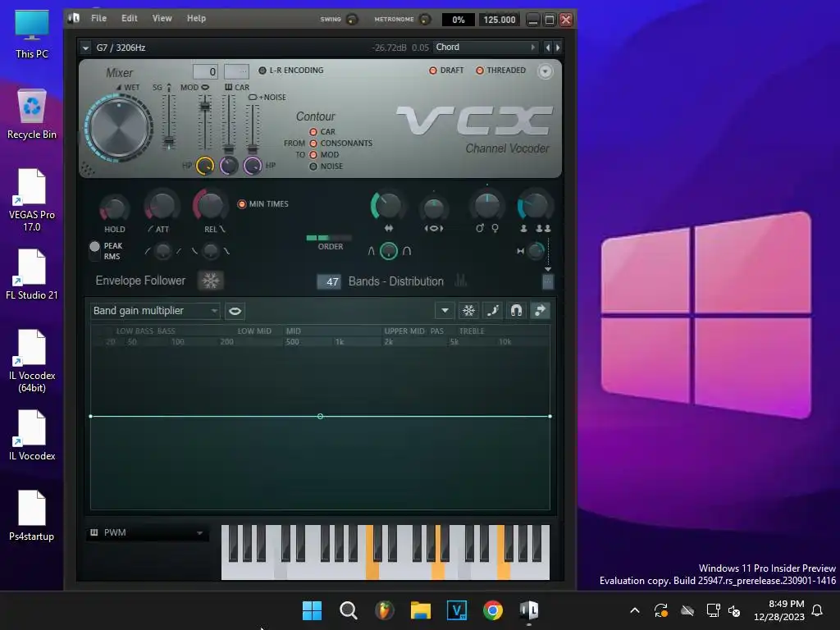Open the Chord hint dropdown
The width and height of the screenshot is (840, 630).
486,47
